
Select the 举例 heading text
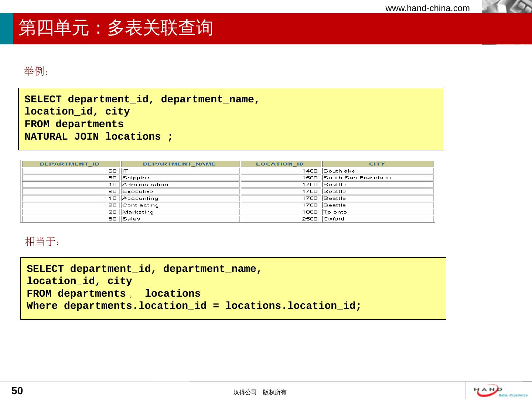[36, 71]
